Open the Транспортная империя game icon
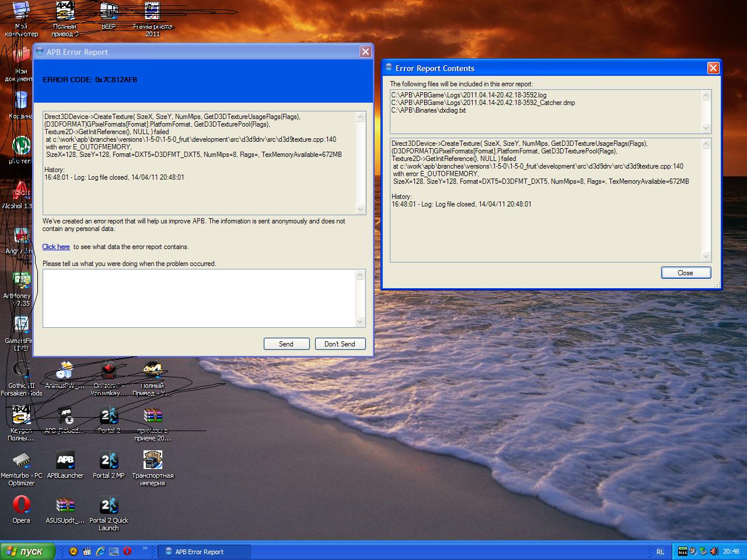The height and width of the screenshot is (560, 747). pyautogui.click(x=152, y=468)
